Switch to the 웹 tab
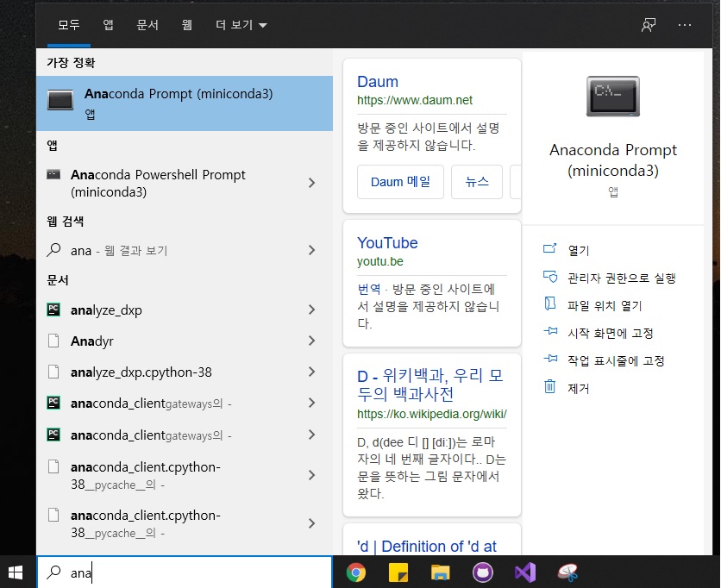This screenshot has height=588, width=721. tap(186, 25)
